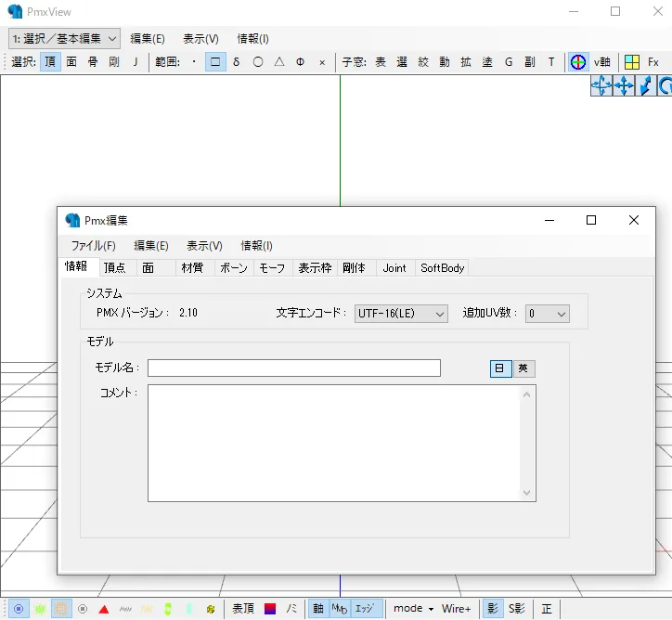Toggle vertex selection 頂 button

point(49,62)
